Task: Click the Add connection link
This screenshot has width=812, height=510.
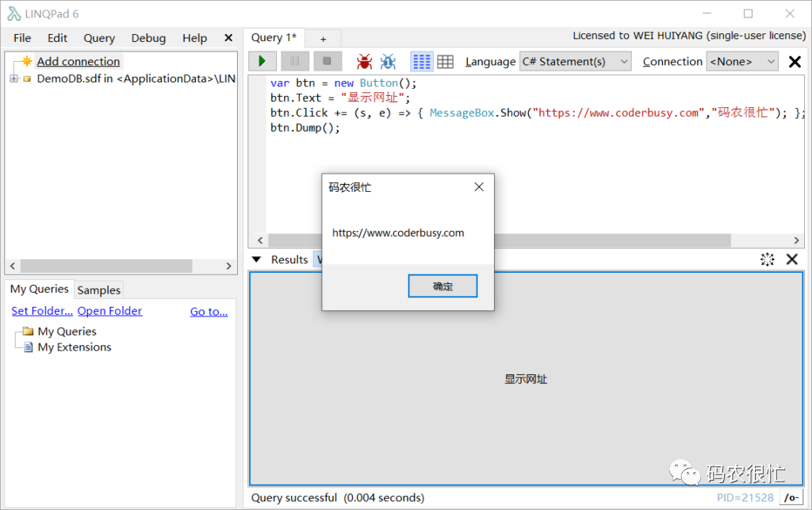Action: 79,61
